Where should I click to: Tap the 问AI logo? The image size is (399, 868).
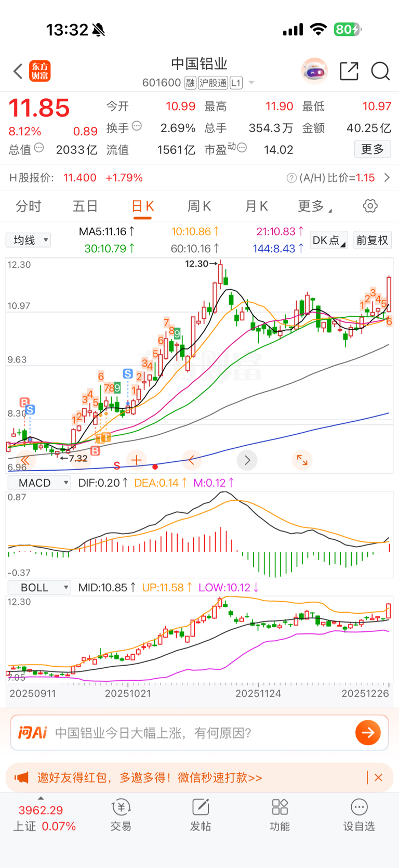coord(33,733)
